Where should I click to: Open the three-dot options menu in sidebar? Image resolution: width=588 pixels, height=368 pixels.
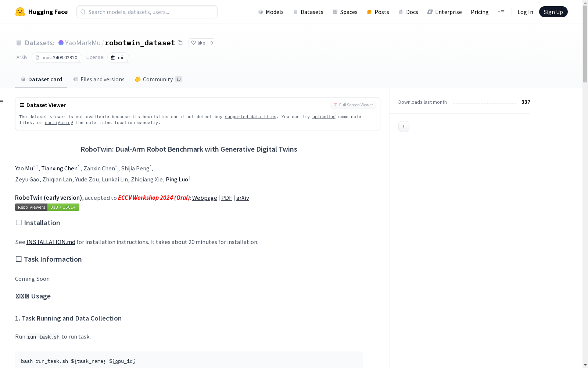(x=404, y=127)
